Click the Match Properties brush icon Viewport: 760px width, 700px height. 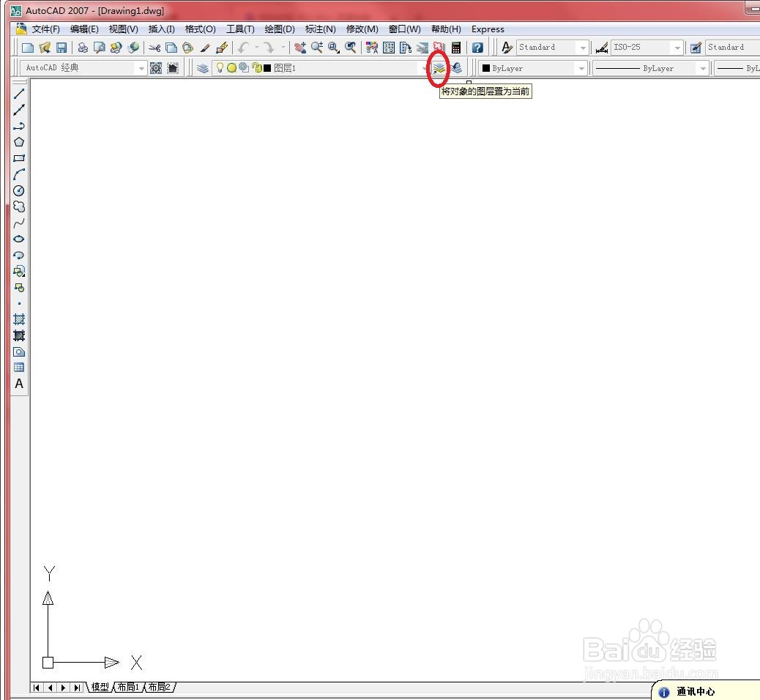(x=204, y=48)
